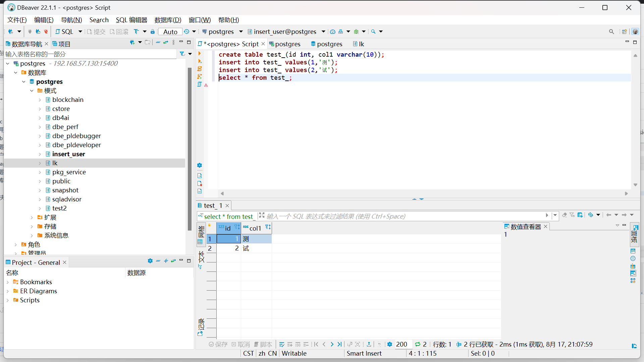644x362 pixels.
Task: Open the SQL 编辑器 menu
Action: click(x=131, y=20)
